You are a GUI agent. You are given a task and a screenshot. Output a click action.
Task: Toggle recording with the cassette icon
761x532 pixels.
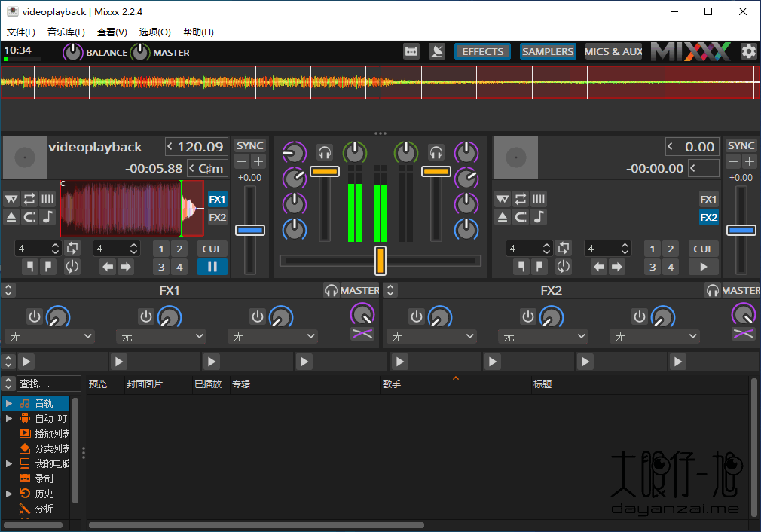click(x=411, y=51)
